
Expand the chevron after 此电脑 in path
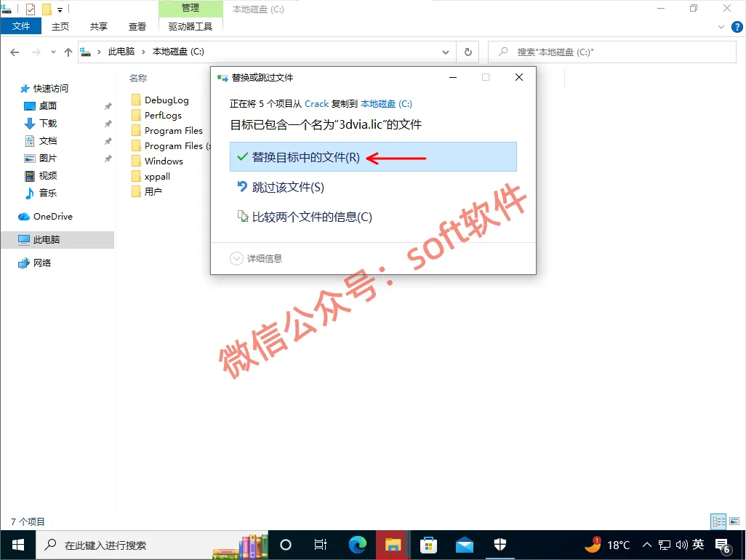click(143, 52)
